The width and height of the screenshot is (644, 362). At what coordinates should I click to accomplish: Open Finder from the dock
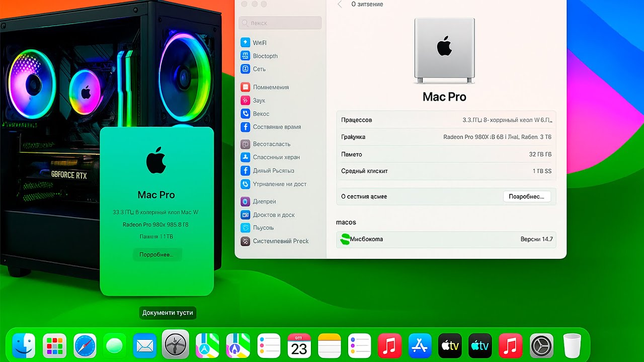pyautogui.click(x=23, y=345)
